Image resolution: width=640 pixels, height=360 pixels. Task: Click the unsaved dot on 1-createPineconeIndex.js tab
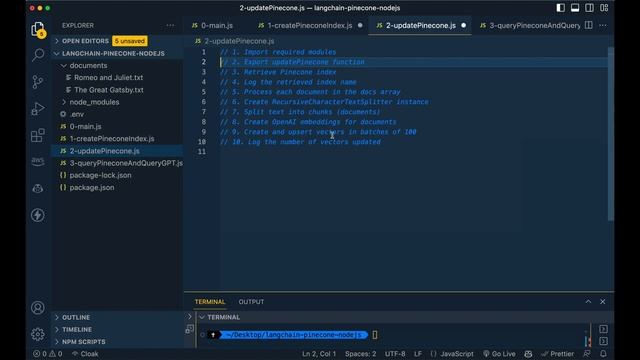tap(360, 25)
